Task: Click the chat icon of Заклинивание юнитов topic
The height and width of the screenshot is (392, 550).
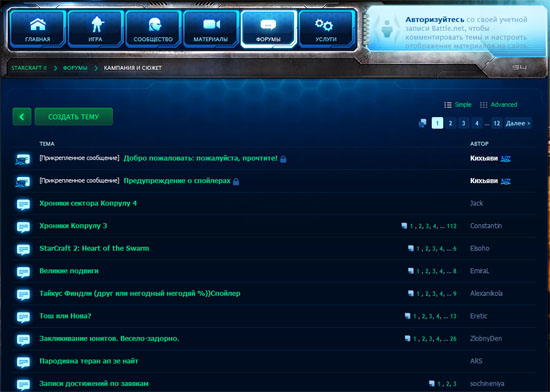Action: point(24,339)
